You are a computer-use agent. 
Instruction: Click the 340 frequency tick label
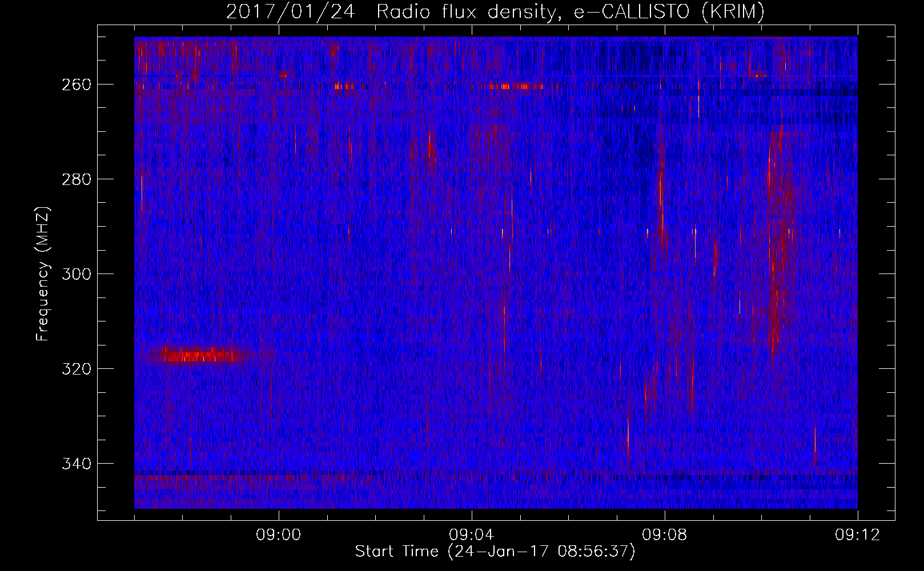77,464
